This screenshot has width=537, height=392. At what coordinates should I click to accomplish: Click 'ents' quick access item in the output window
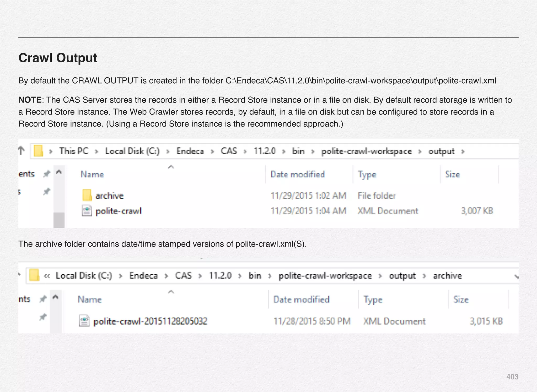(26, 174)
